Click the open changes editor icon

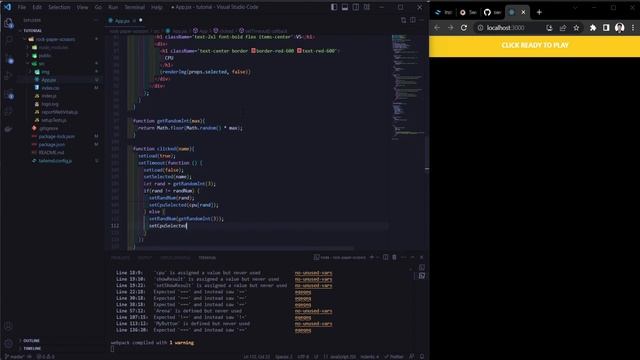(404, 20)
